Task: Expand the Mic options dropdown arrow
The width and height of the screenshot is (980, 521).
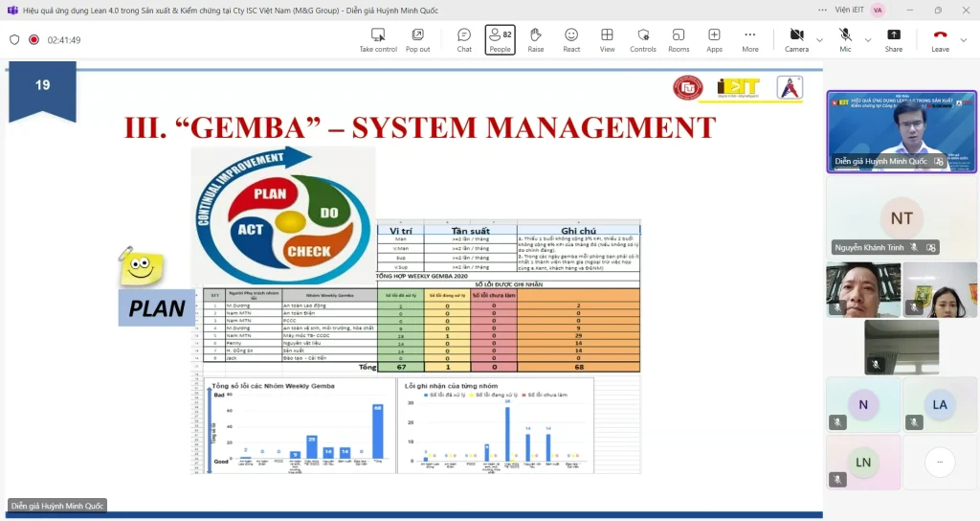Action: coord(867,40)
